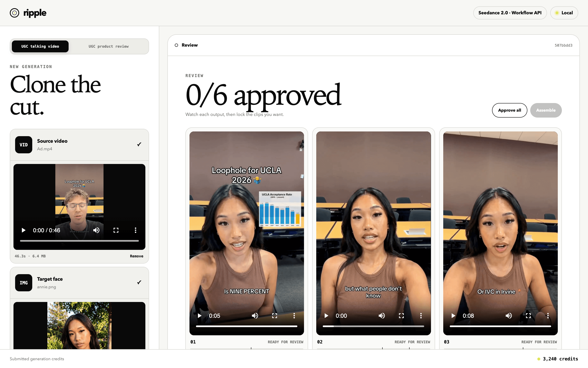Click READY FOR REVIEW label on clip 02

[412, 342]
